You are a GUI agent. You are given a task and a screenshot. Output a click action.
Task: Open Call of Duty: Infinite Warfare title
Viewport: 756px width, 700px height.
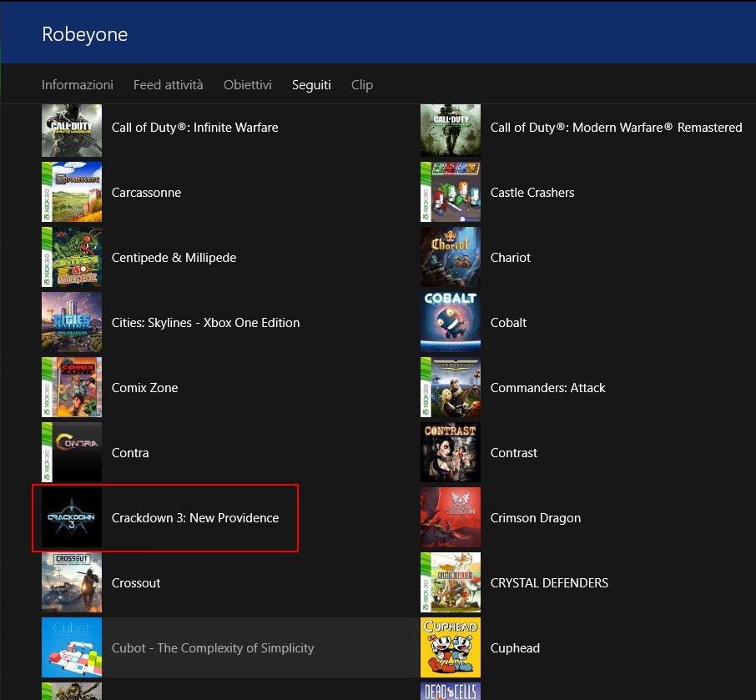pyautogui.click(x=194, y=128)
